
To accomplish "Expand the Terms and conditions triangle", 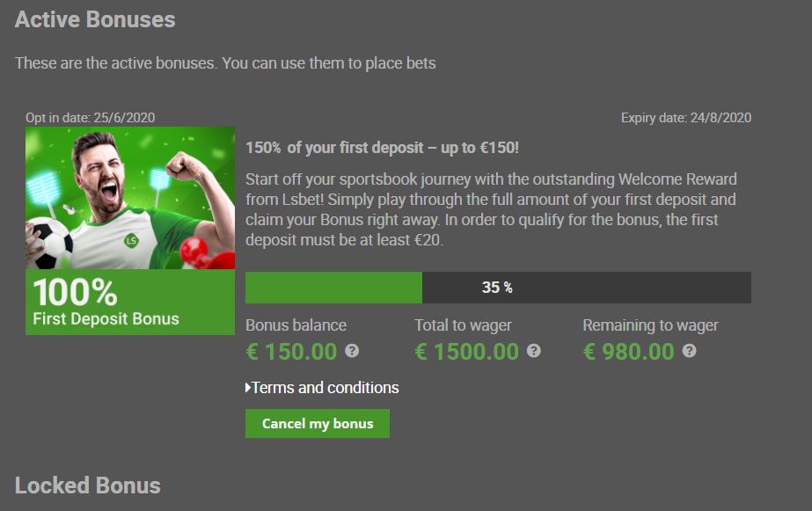I will [248, 387].
